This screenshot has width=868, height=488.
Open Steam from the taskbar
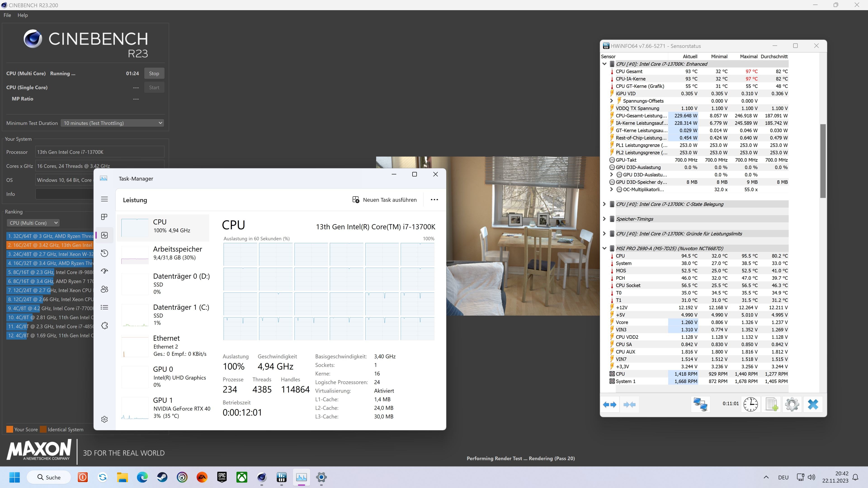tap(162, 477)
